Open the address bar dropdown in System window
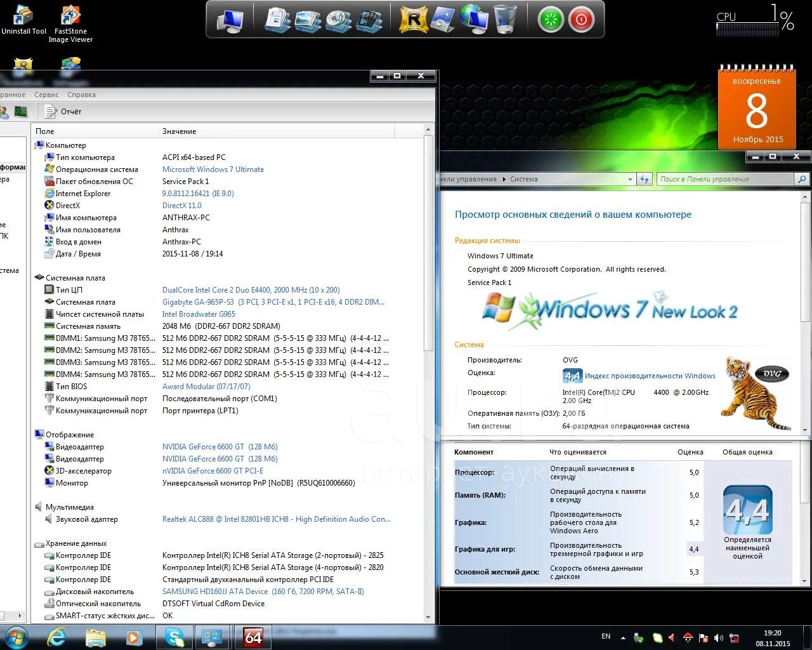The width and height of the screenshot is (812, 650). pyautogui.click(x=630, y=180)
